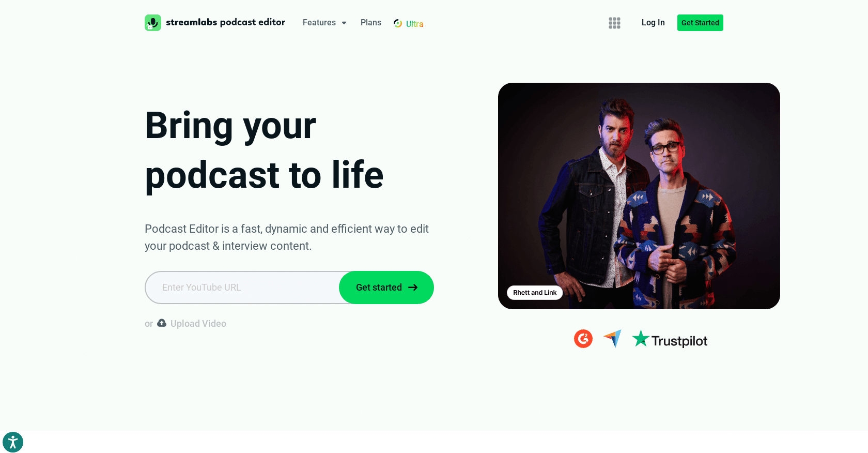Go to the Plans page
Screen dimensions: 868x453
coord(371,23)
